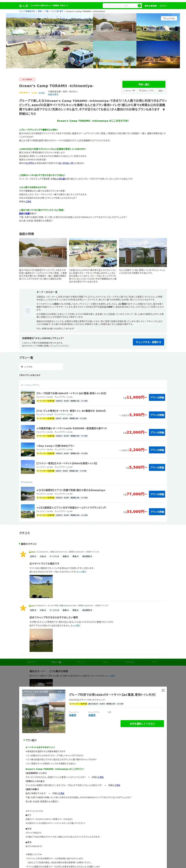186x868 pixels.
Task: Click the calendar icon in いつでも field
Action: tap(22, 367)
